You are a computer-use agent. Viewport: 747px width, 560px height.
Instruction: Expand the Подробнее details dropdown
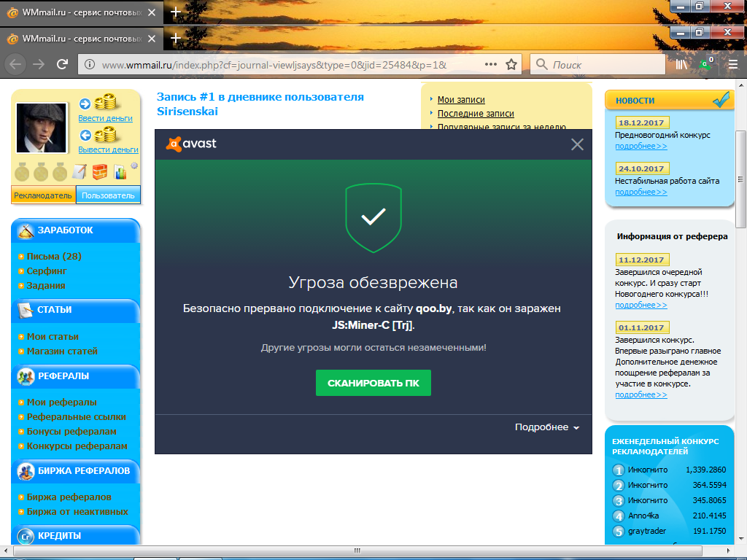547,427
